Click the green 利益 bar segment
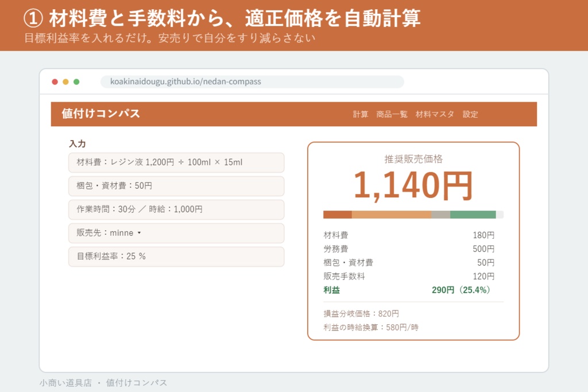Image resolution: width=588 pixels, height=392 pixels. point(473,215)
